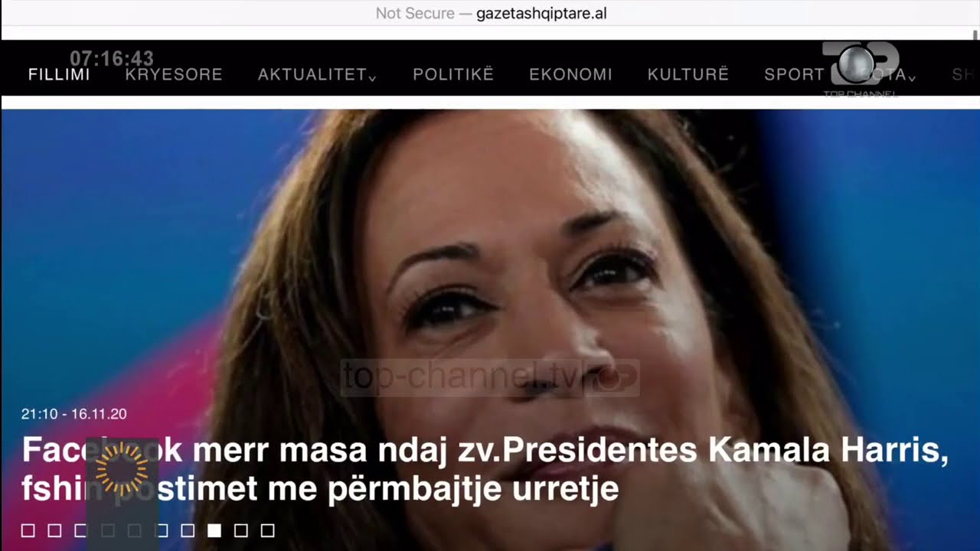Viewport: 980px width, 551px height.
Task: Click the orange loading spinner icon
Action: pos(122,468)
